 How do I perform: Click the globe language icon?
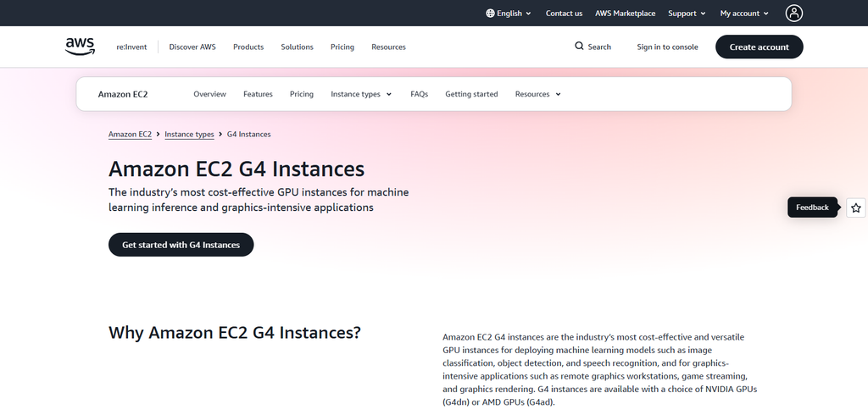click(490, 14)
